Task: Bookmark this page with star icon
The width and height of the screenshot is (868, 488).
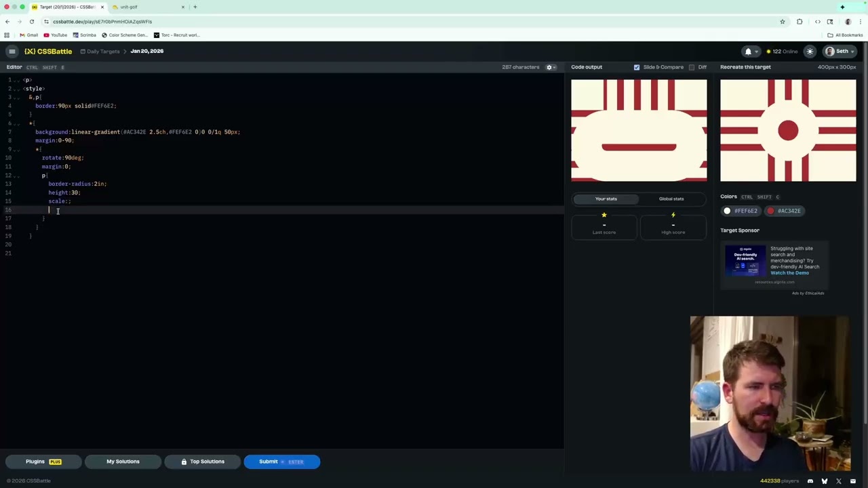Action: (783, 22)
